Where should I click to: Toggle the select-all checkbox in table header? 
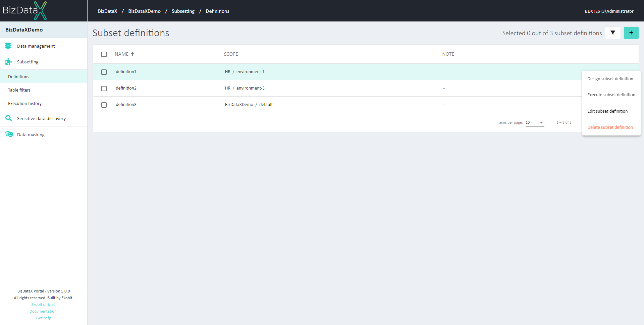click(x=104, y=54)
